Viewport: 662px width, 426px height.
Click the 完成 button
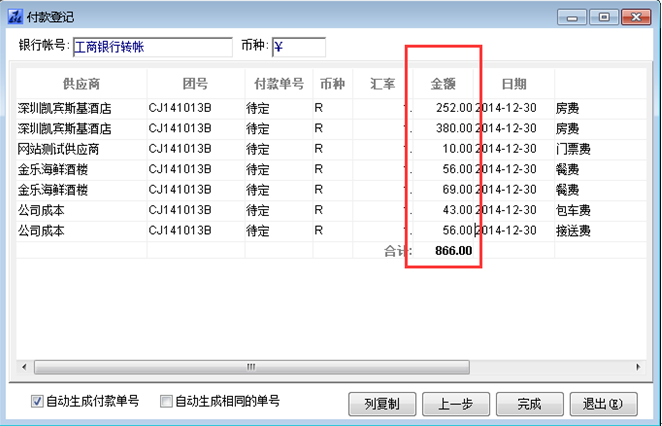pos(529,404)
